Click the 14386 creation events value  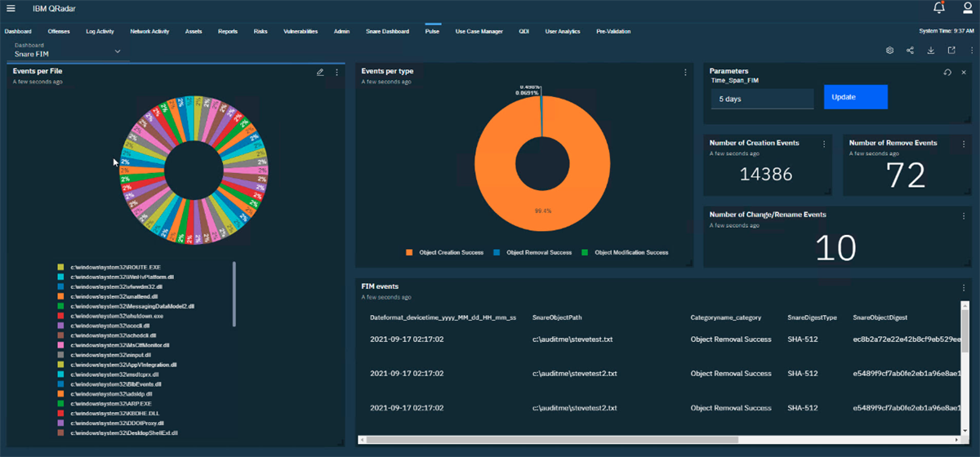[x=766, y=174]
